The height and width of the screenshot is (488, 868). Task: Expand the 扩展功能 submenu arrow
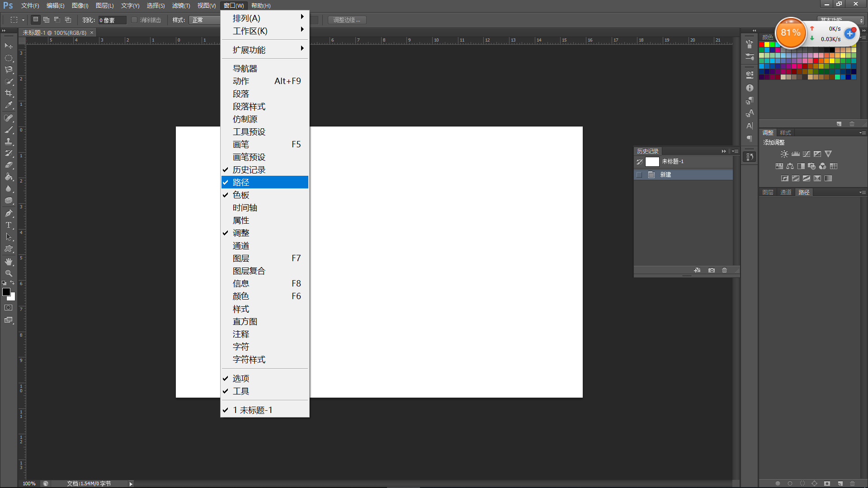pyautogui.click(x=302, y=49)
